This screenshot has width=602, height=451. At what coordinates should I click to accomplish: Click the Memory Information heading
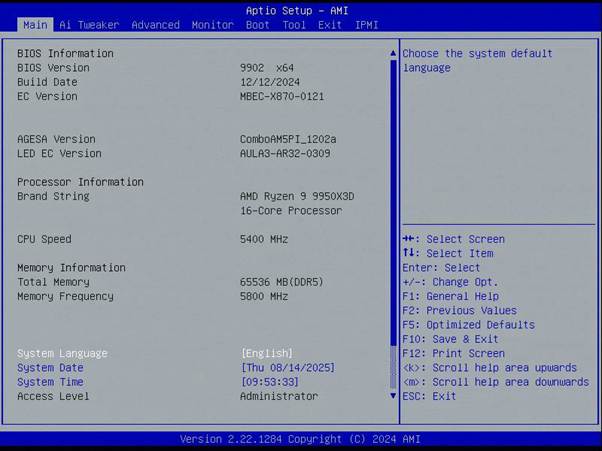point(71,268)
